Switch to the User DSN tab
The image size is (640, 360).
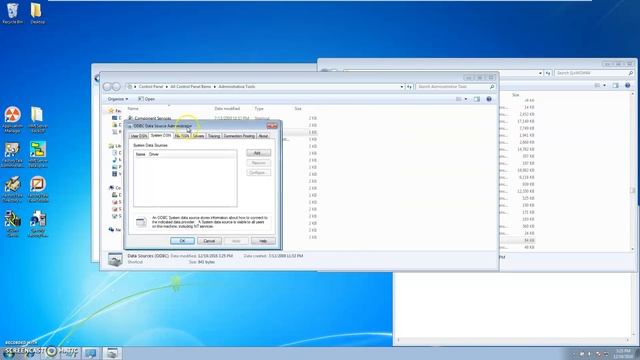pos(138,136)
